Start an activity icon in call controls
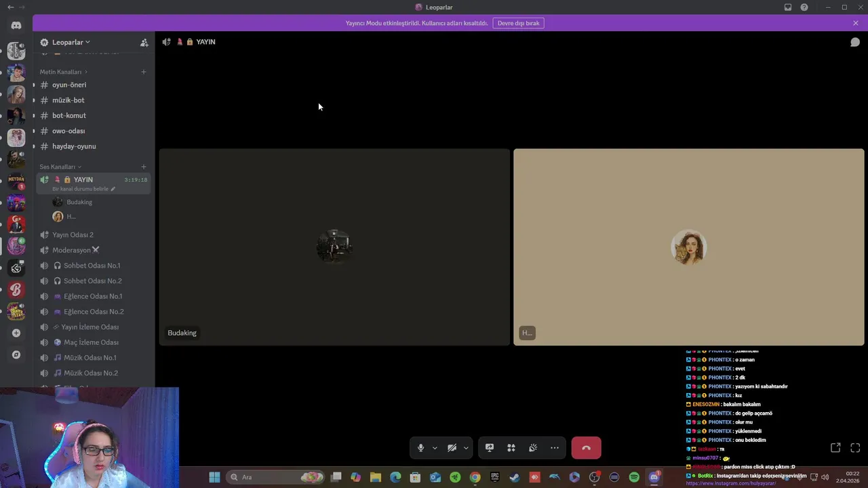 511,448
